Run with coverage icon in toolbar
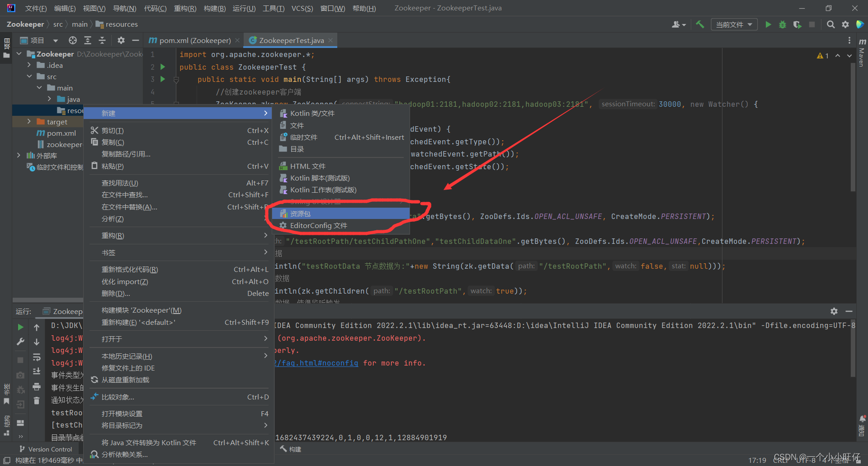 click(797, 24)
